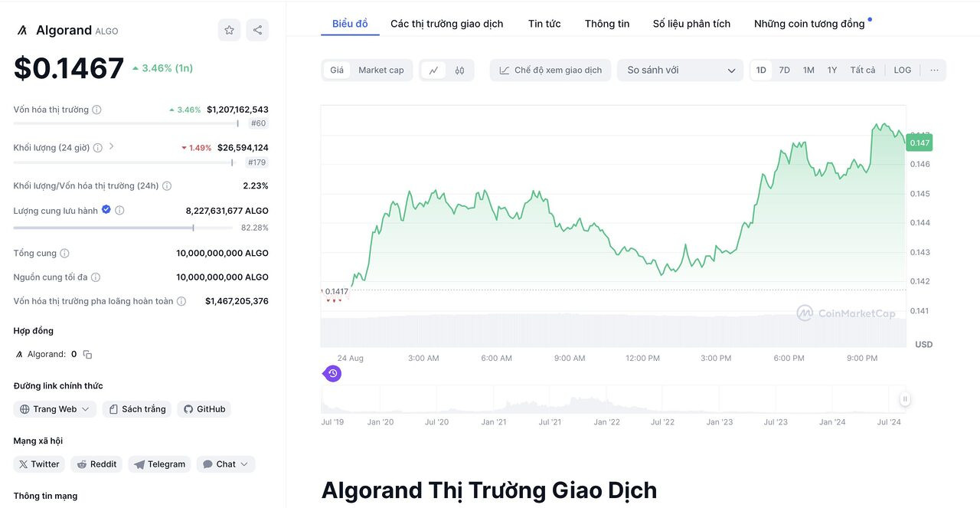Switch chart to Market cap view
The image size is (980, 508).
coord(381,69)
